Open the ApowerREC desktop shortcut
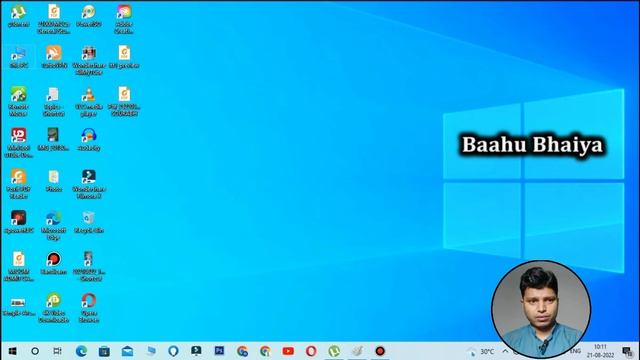Screen dimensions: 640x360 click(18, 222)
